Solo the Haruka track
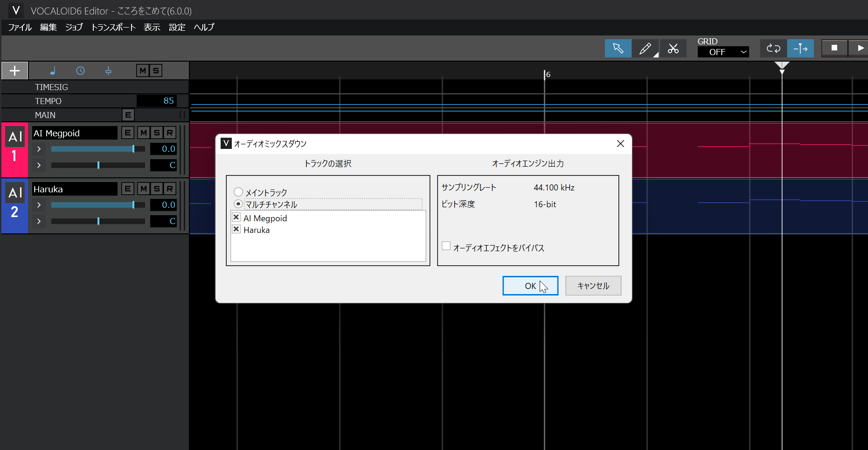The image size is (868, 450). click(157, 189)
